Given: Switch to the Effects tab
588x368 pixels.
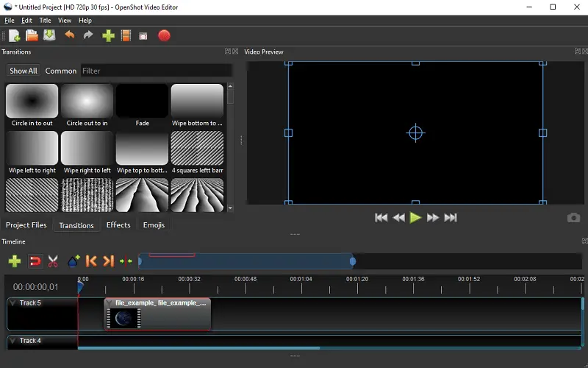Looking at the screenshot, I should pyautogui.click(x=118, y=225).
